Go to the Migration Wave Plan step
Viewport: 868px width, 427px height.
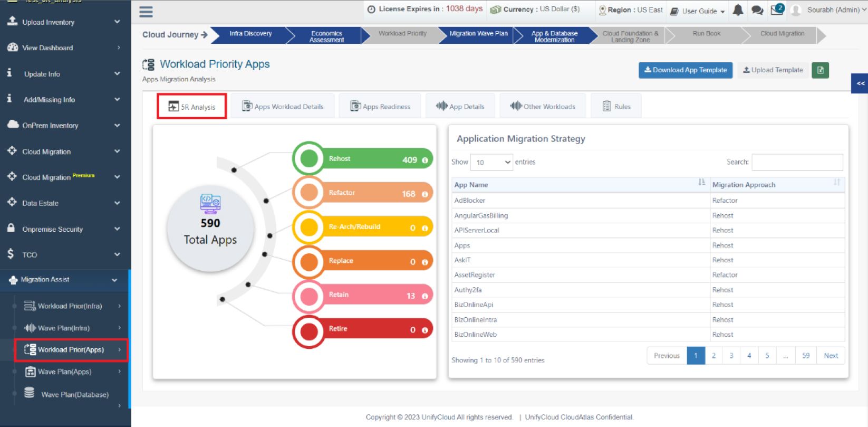[478, 34]
